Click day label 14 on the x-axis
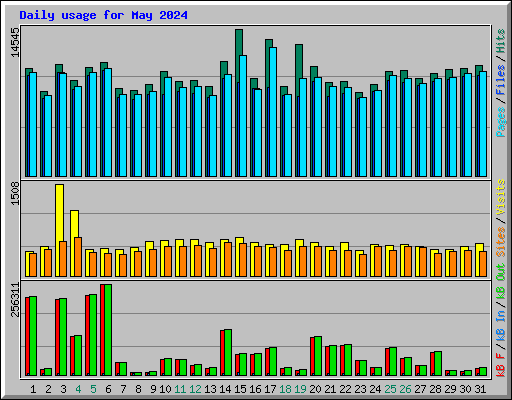512x400 pixels. coord(225,389)
